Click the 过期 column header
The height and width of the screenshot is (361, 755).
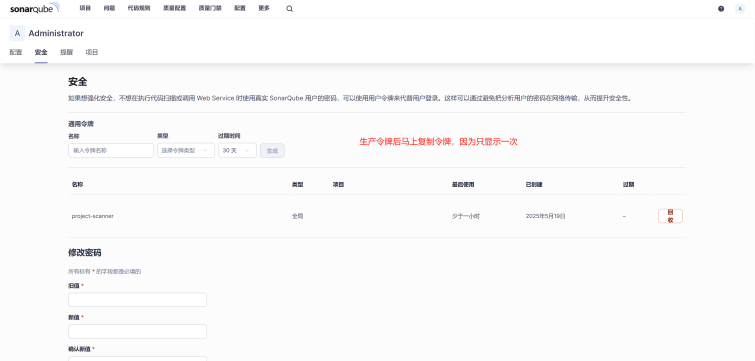628,184
